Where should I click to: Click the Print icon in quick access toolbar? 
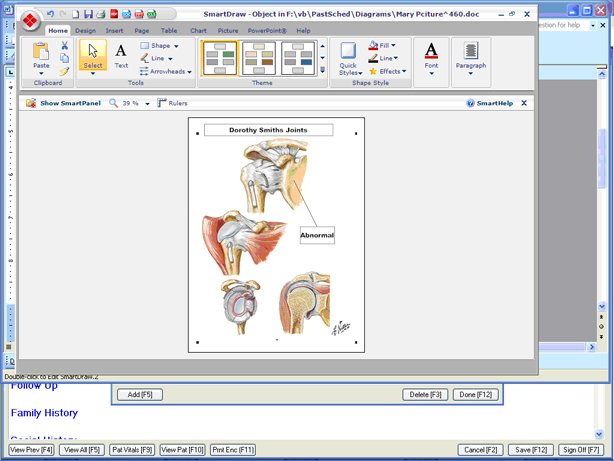(101, 14)
